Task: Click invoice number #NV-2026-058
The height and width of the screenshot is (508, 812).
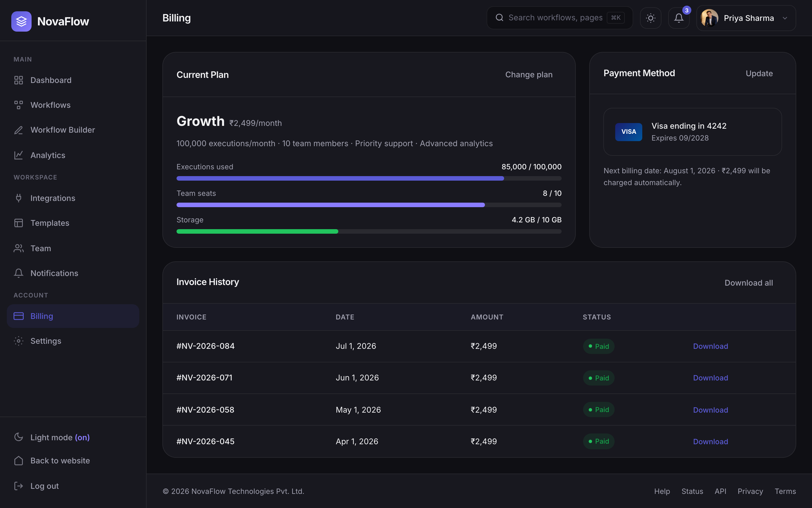Action: 205,410
